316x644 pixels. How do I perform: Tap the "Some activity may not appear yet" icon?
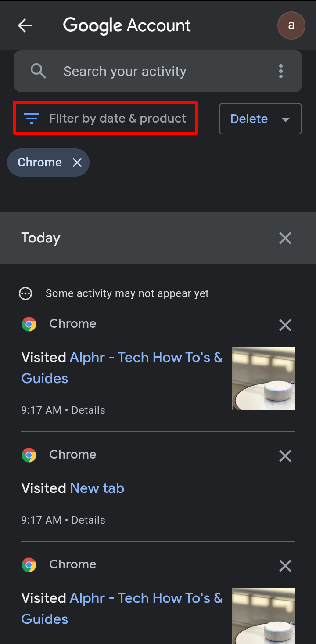click(x=25, y=293)
